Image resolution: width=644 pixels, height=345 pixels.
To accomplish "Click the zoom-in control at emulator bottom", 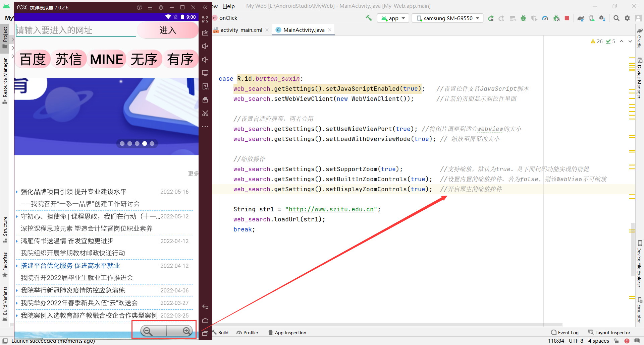I will pyautogui.click(x=186, y=331).
